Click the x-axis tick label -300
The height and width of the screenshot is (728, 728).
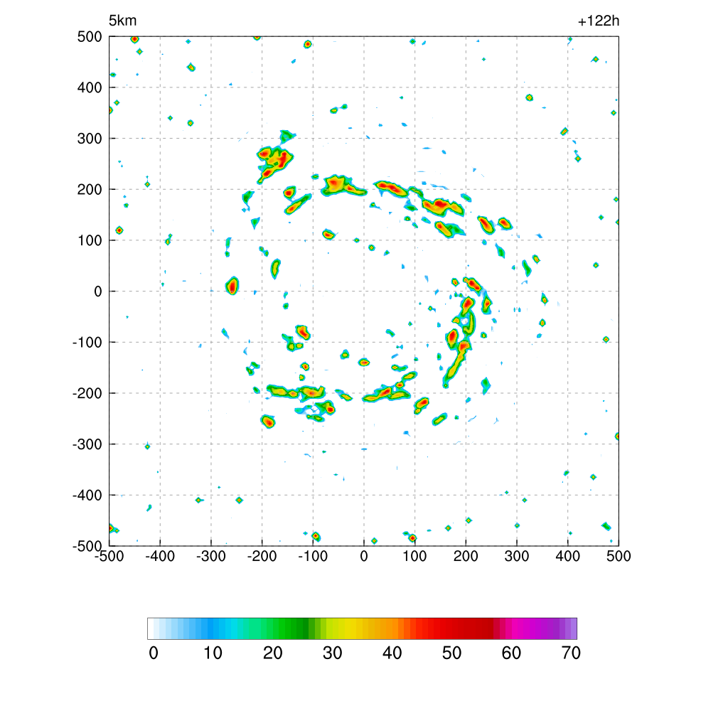[x=210, y=556]
